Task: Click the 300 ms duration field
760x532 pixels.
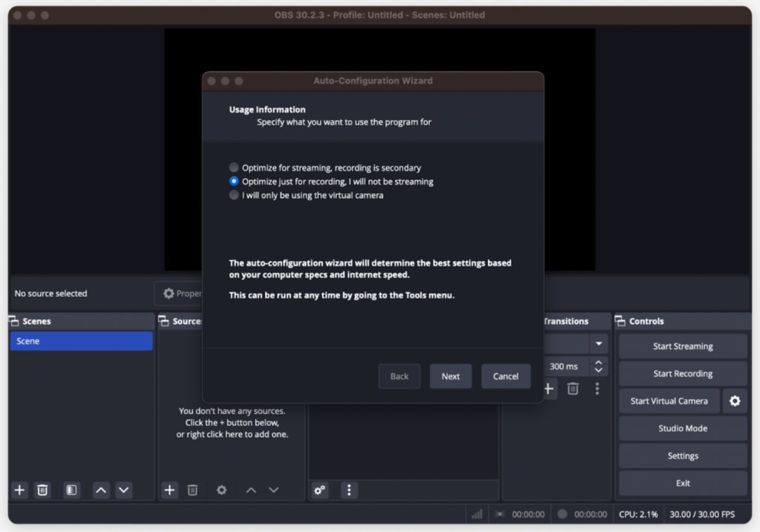Action: 566,367
